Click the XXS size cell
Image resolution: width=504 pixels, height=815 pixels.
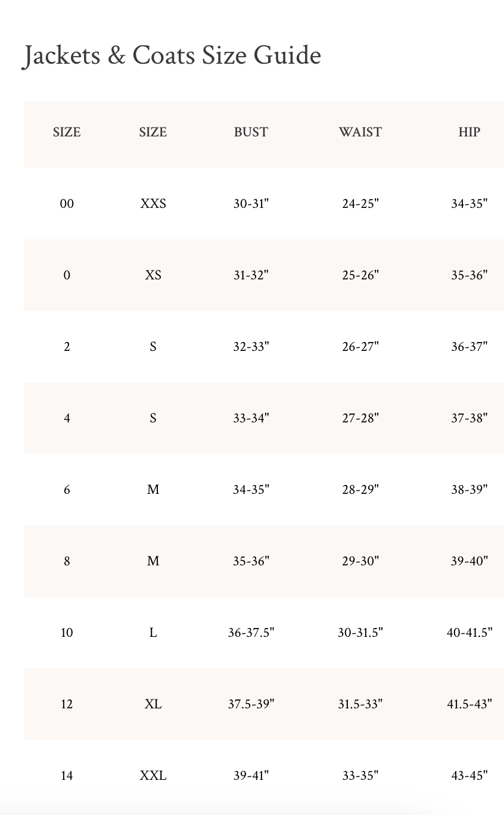pos(153,204)
